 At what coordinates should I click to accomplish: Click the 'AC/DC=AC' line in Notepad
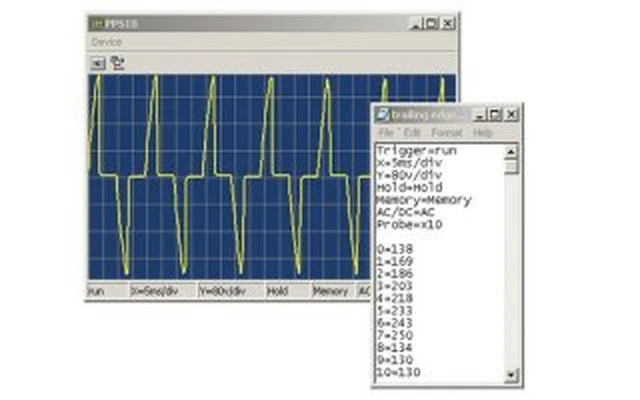[406, 212]
